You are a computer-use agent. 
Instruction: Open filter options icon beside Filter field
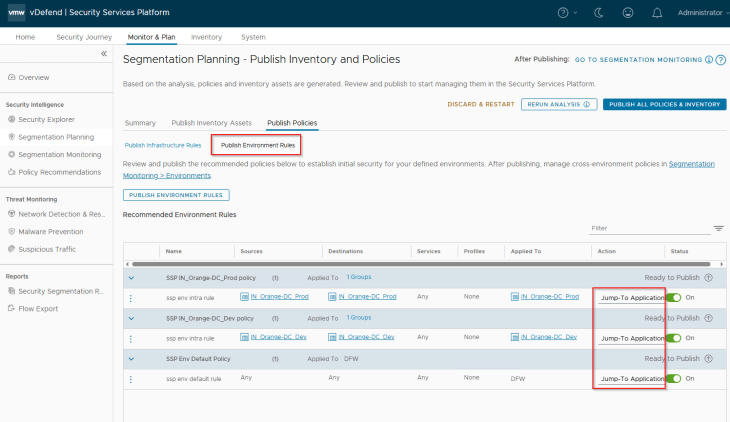718,228
